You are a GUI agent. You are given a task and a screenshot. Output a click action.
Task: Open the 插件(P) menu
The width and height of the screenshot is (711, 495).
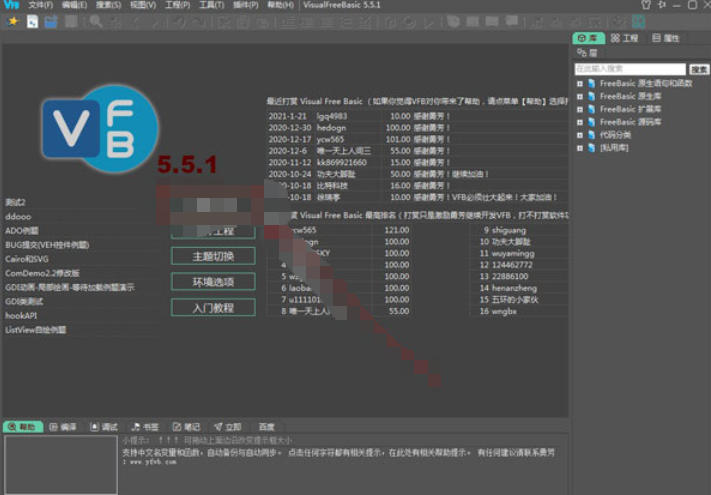pos(245,5)
